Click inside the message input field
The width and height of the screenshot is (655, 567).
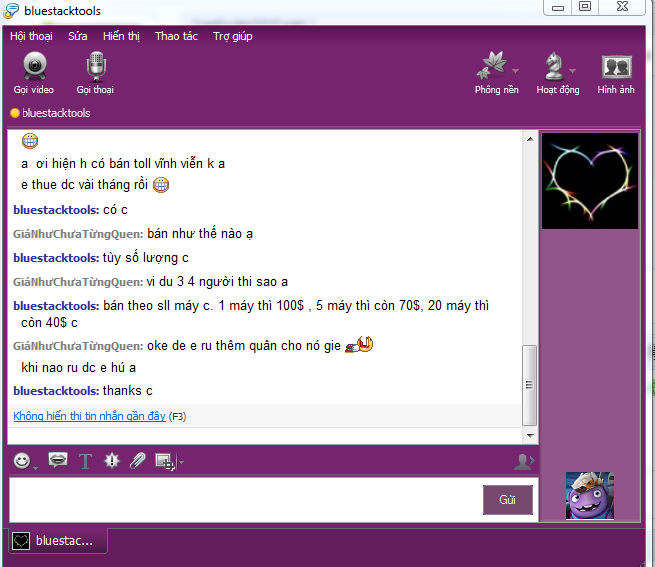(x=246, y=500)
